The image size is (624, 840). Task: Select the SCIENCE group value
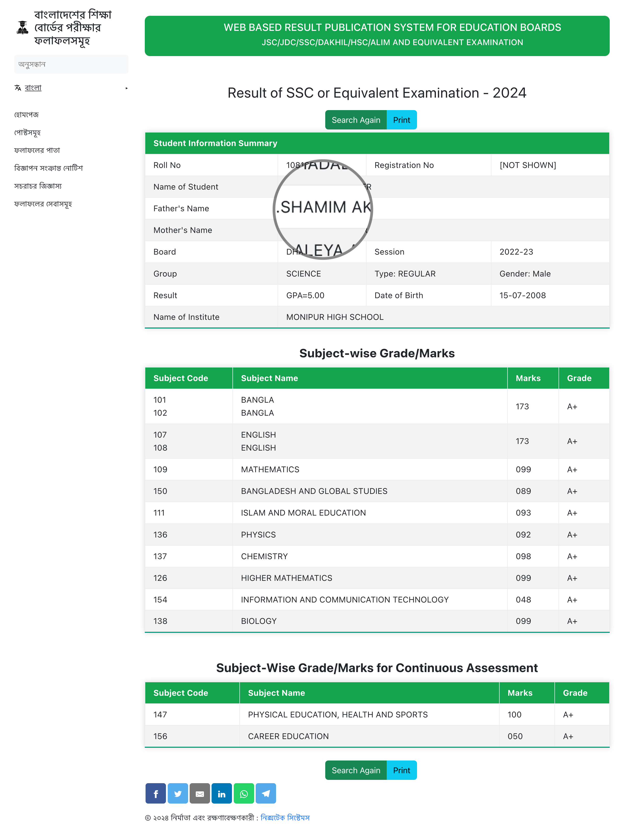coord(303,274)
